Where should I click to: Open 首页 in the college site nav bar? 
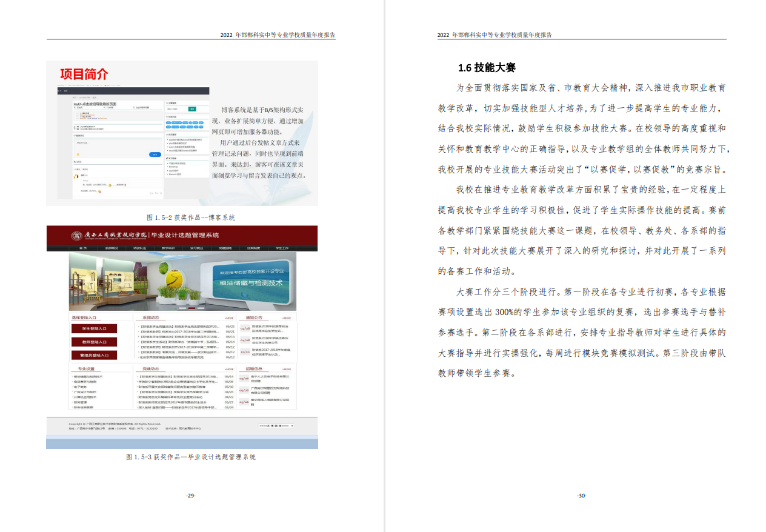pyautogui.click(x=82, y=248)
